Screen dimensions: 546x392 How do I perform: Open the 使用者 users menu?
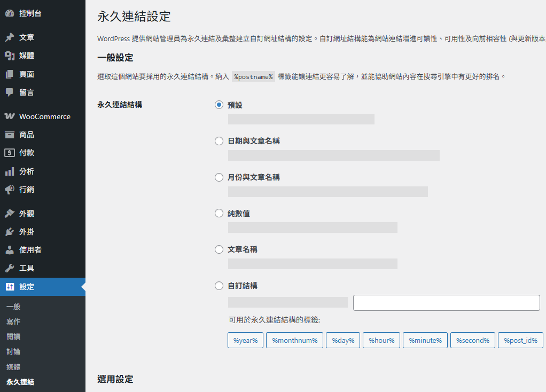30,250
